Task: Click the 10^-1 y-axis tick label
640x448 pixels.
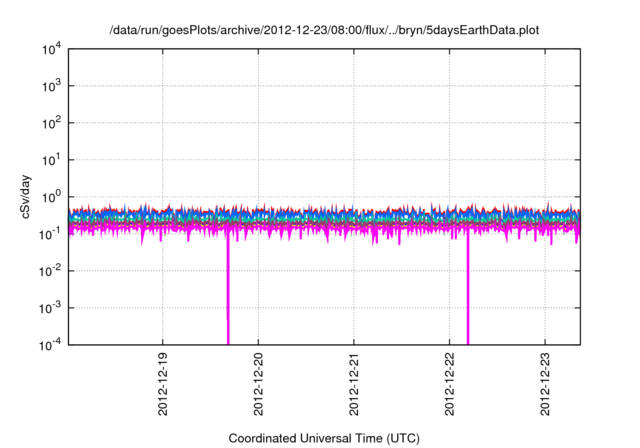Action: (50, 235)
